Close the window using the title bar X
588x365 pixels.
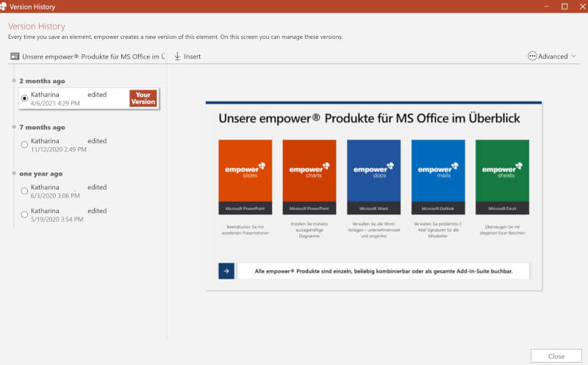pyautogui.click(x=583, y=7)
